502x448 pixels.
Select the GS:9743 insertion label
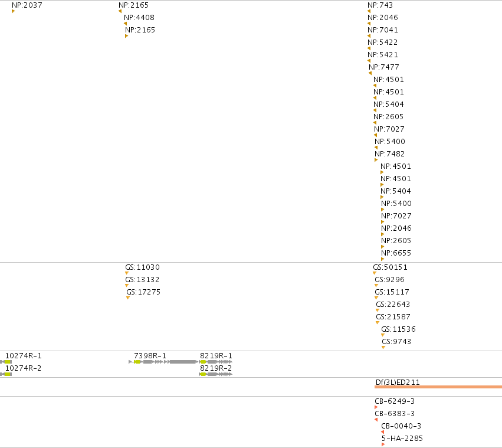pos(396,342)
